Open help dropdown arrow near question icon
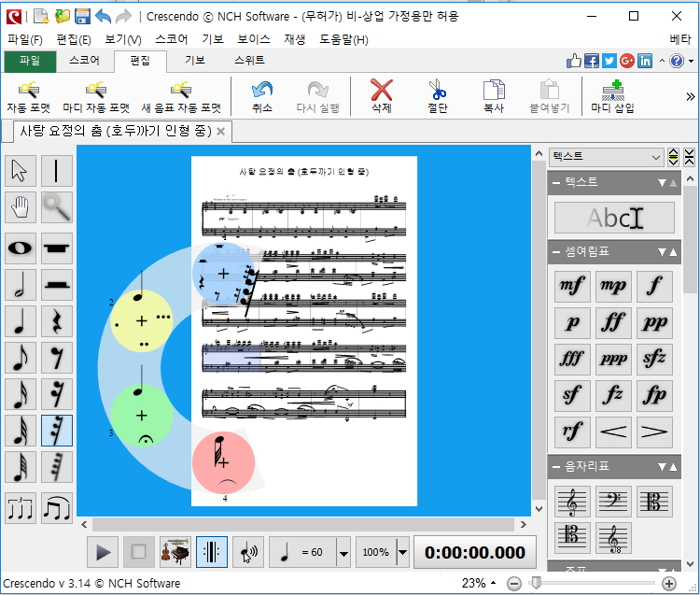 coord(691,62)
